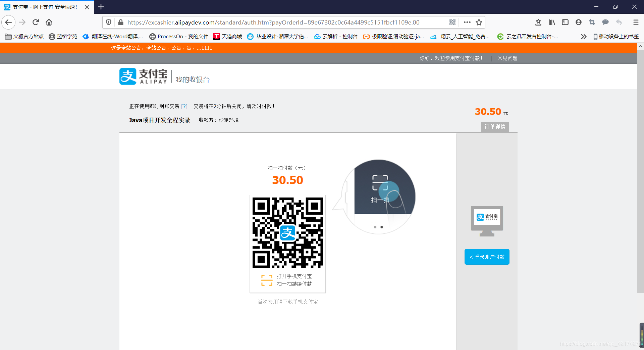Viewport: 644px width, 350px height.
Task: Click scrollbar up arrow
Action: coord(640,46)
